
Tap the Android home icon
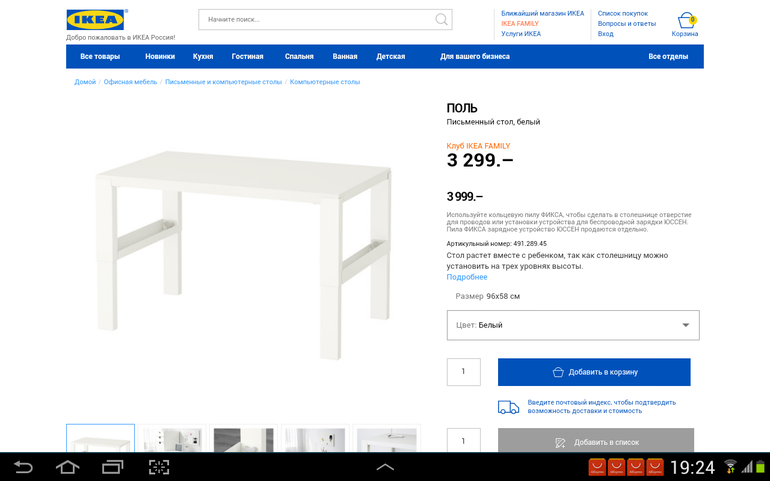click(x=67, y=467)
